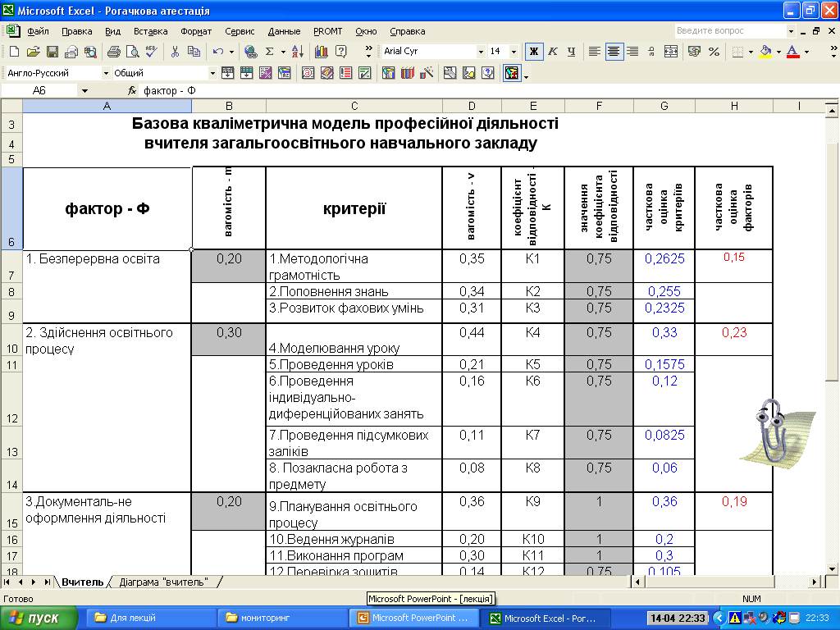Click the Font Color red A button
Viewport: 840px width, 630px height.
[793, 52]
